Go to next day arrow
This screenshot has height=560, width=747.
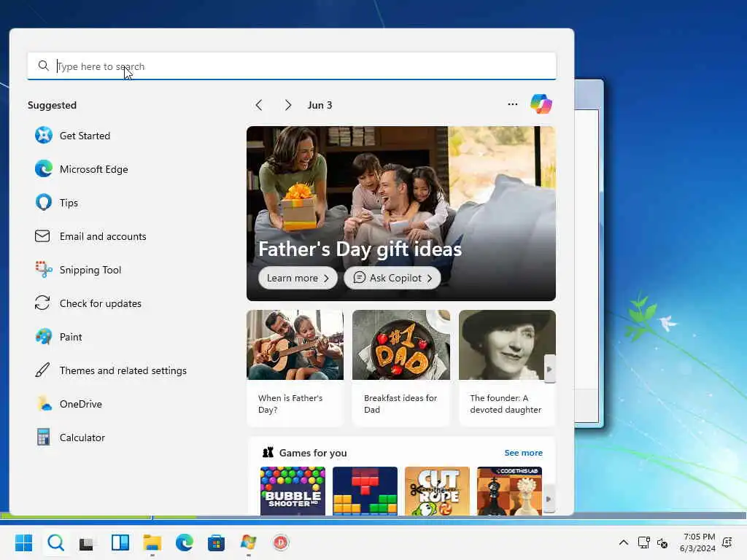[x=287, y=105]
